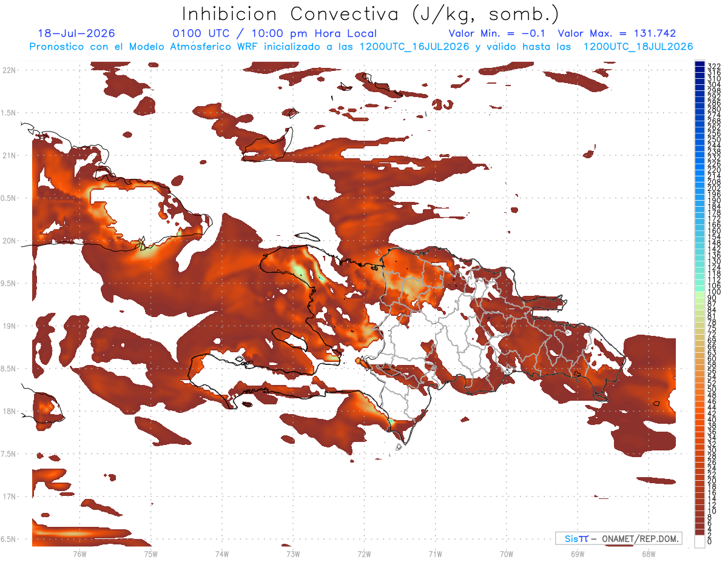Click the dark blue swatch labeled 322

pos(700,64)
